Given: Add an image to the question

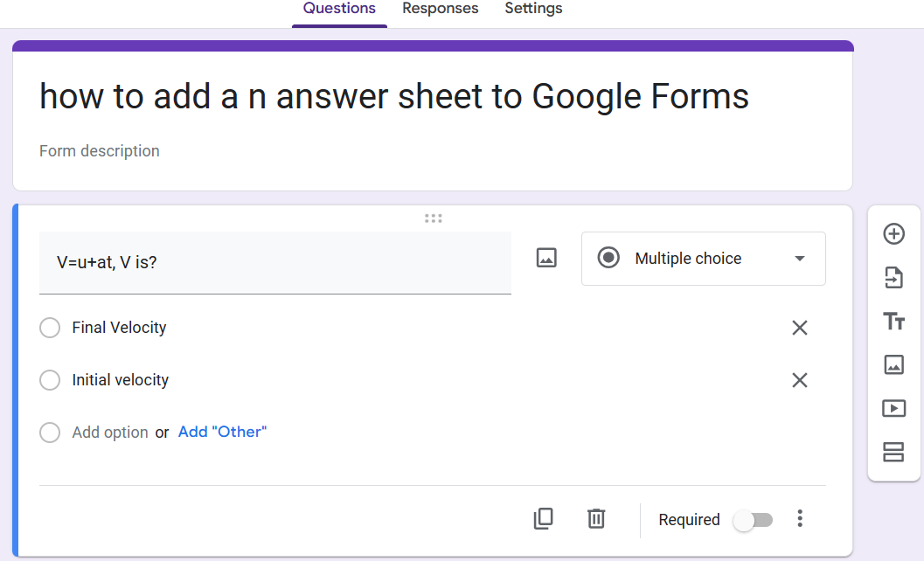Looking at the screenshot, I should 546,258.
